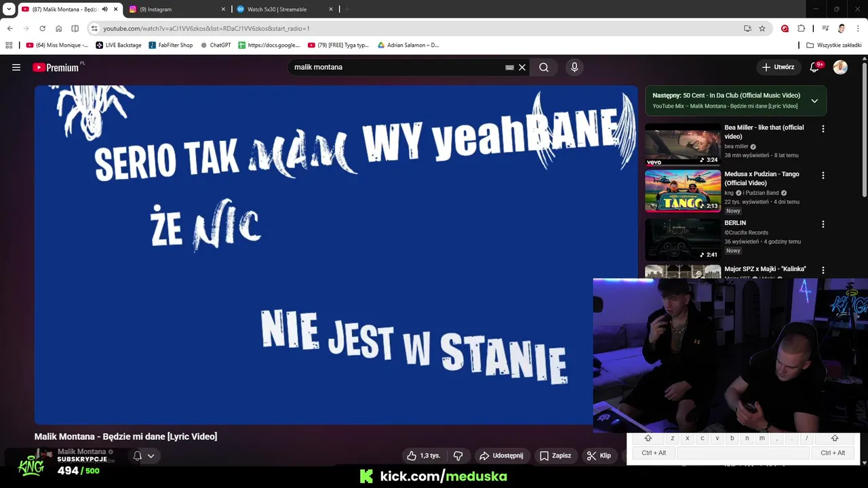Open Wszystkie zakładki bookmarks folder
Image resolution: width=868 pixels, height=488 pixels.
tap(834, 45)
